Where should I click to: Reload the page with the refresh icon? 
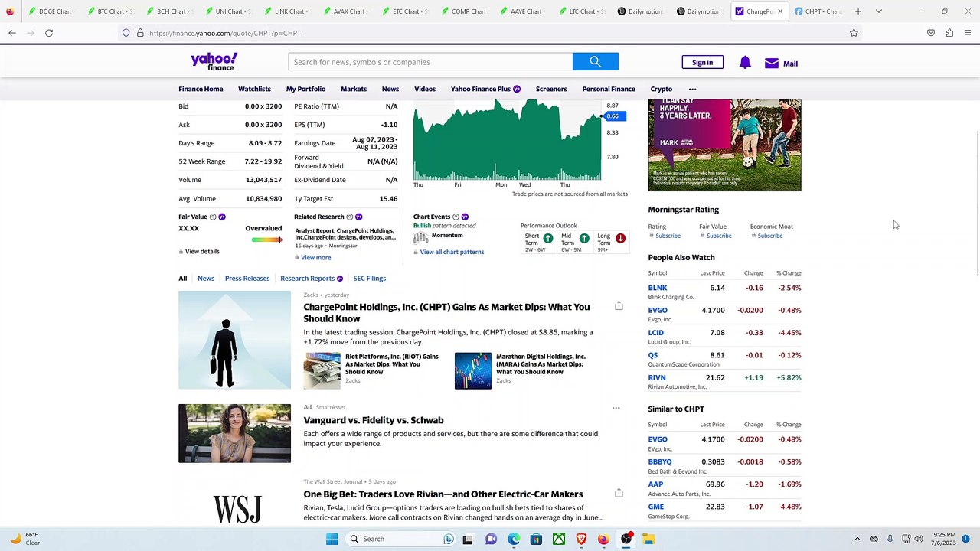click(49, 33)
